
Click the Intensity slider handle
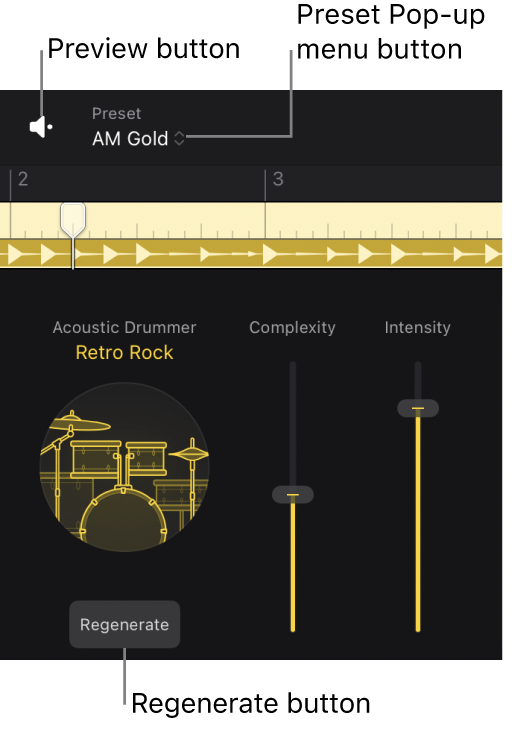418,408
